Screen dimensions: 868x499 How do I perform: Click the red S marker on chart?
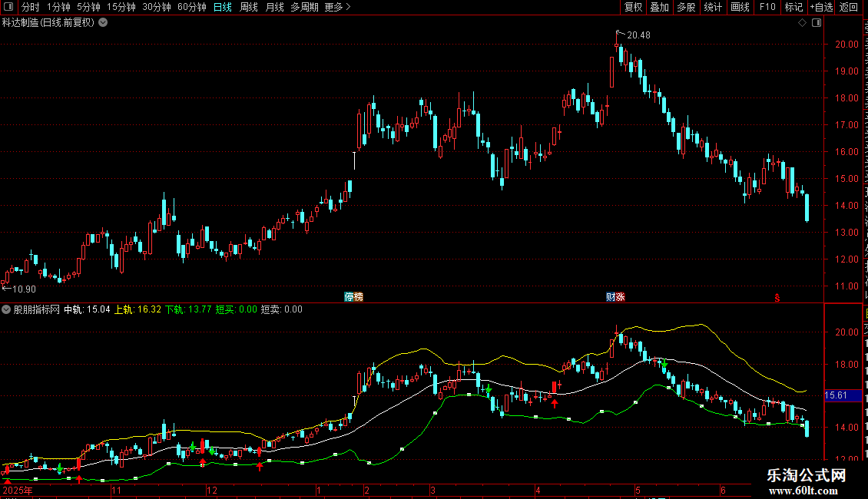[x=777, y=298]
